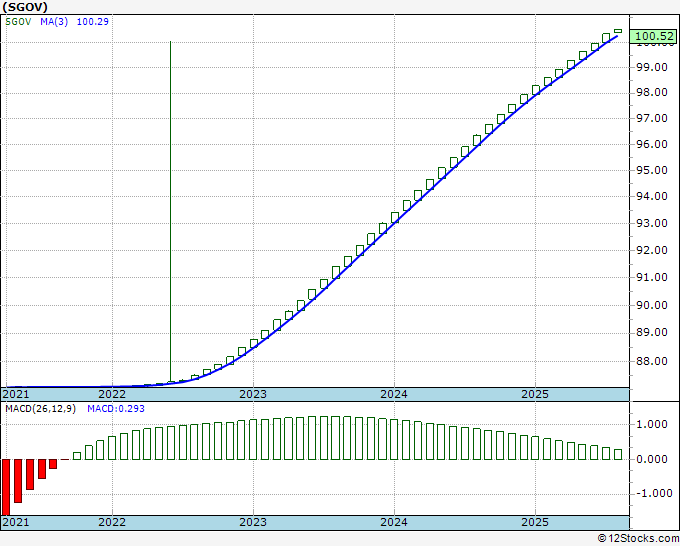Click 2025 on the MACD panel time axis
Image resolution: width=680 pixels, height=546 pixels.
[x=535, y=522]
